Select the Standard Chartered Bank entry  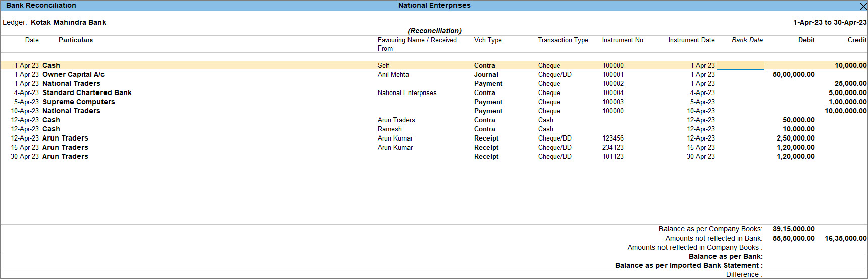434,92
